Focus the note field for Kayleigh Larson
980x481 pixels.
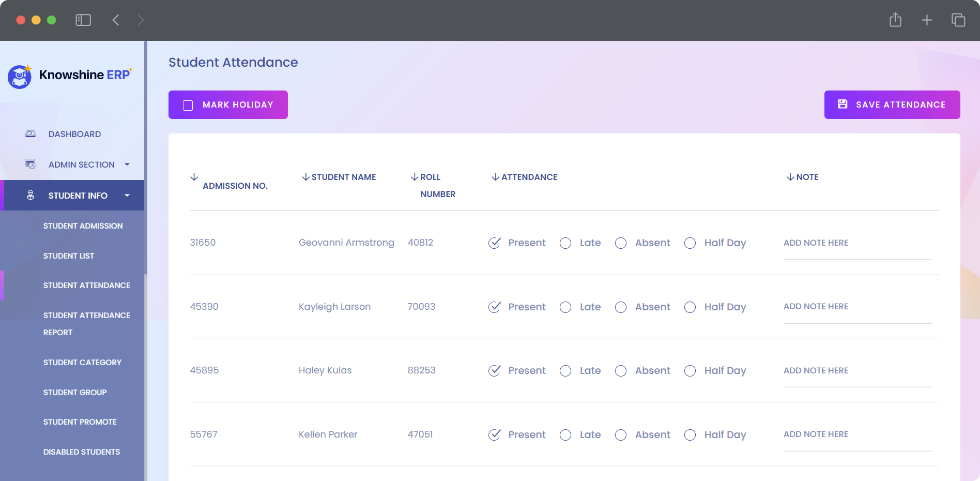(857, 307)
